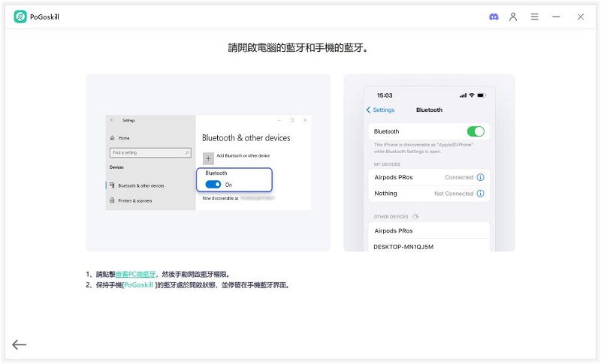This screenshot has width=601, height=364.
Task: Click the PoGoskill app logo icon
Action: (20, 17)
